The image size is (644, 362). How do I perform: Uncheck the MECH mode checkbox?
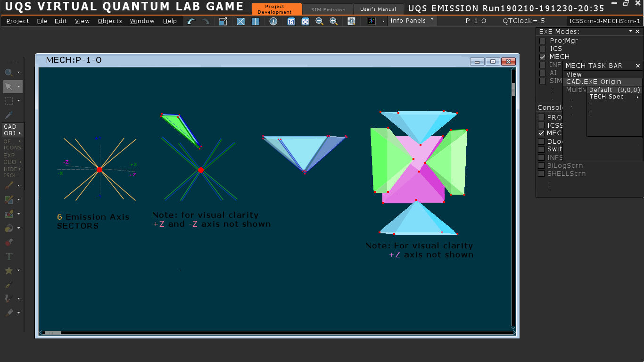point(543,57)
